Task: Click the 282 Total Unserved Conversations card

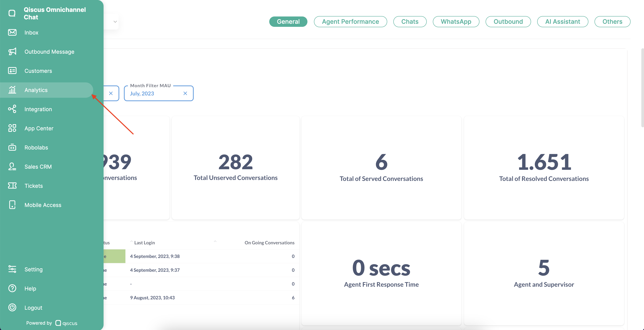Action: coord(236,168)
